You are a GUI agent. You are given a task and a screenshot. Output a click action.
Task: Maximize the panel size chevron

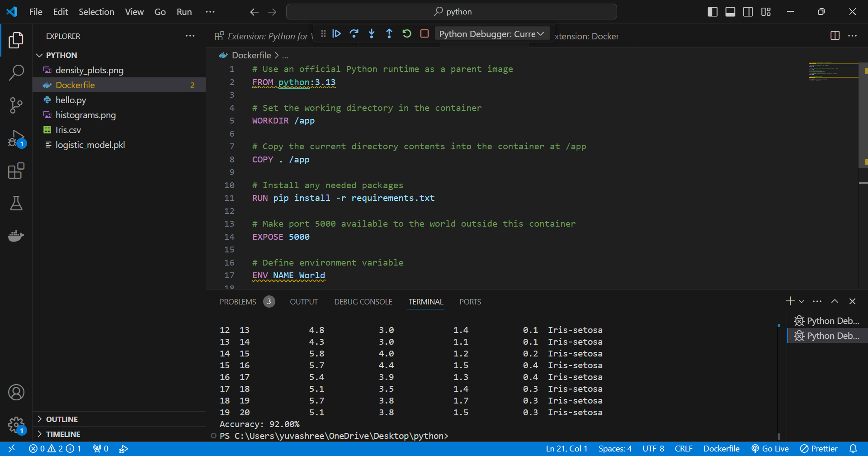(835, 301)
